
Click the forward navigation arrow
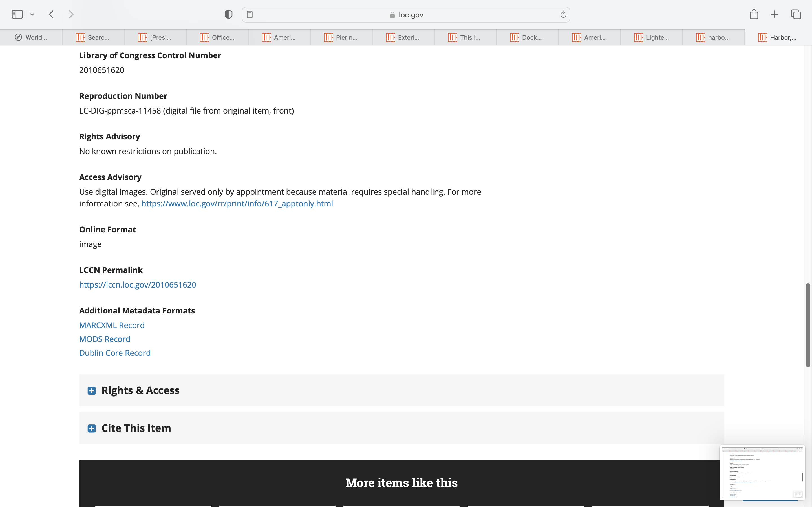71,14
